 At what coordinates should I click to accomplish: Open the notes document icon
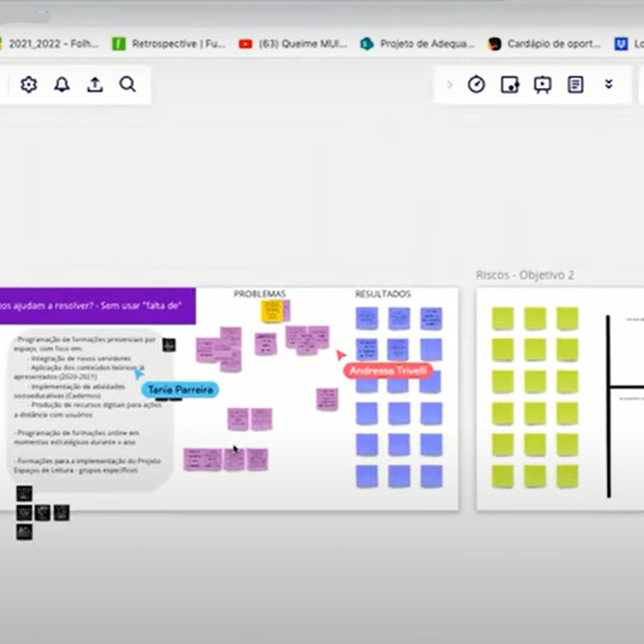pyautogui.click(x=575, y=85)
